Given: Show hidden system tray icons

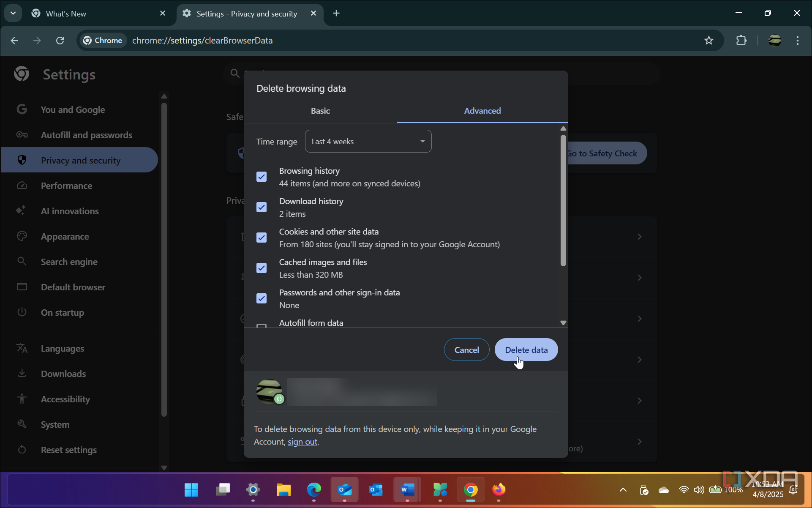Looking at the screenshot, I should point(623,490).
